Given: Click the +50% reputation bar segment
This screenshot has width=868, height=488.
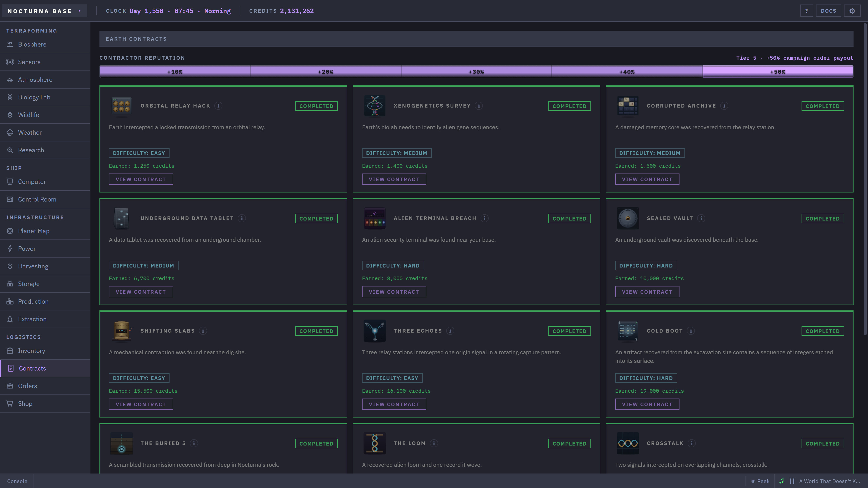Looking at the screenshot, I should [778, 72].
